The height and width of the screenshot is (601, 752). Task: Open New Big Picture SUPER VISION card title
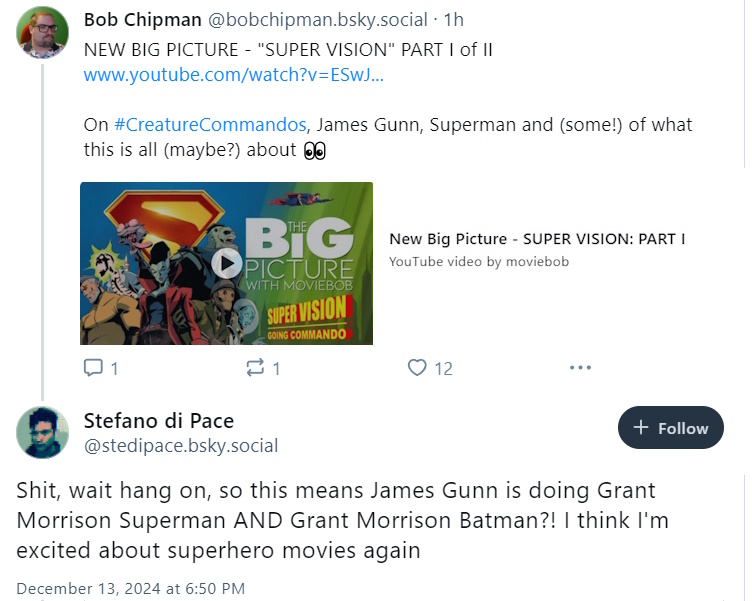(537, 239)
